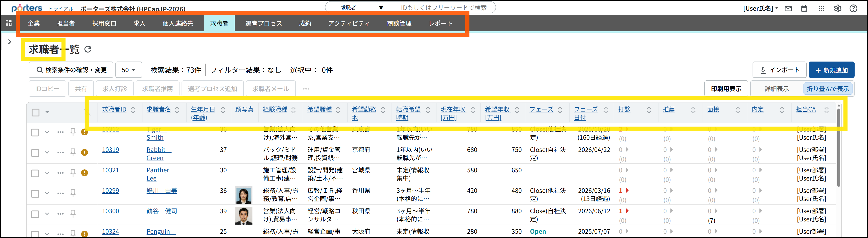Pin the Rabbit Green row
The image size is (868, 238).
(x=73, y=152)
